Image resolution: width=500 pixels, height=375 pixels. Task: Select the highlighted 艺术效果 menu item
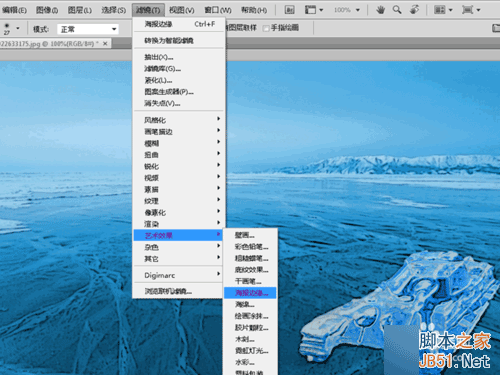coord(178,235)
